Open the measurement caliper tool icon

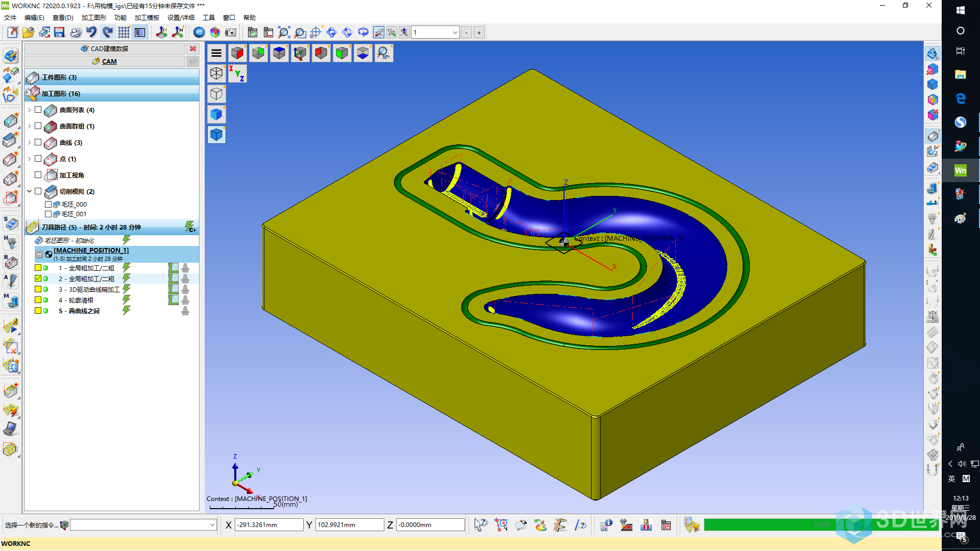click(x=560, y=524)
